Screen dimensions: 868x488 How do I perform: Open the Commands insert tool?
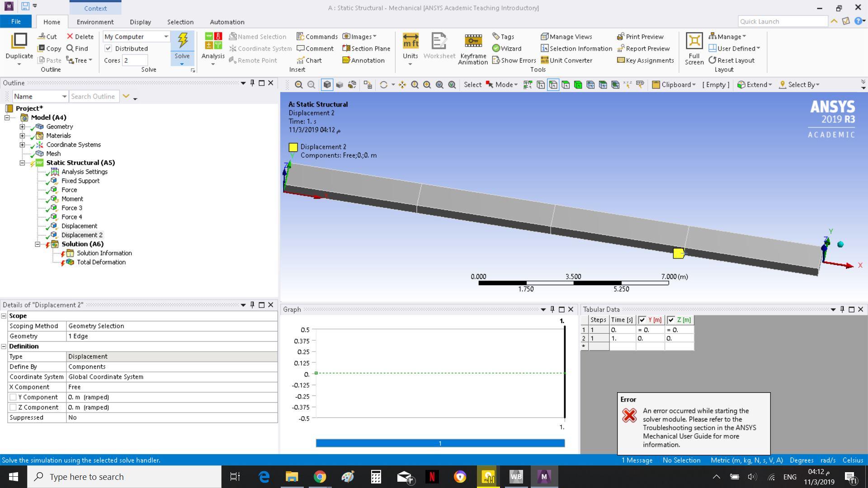pos(317,37)
